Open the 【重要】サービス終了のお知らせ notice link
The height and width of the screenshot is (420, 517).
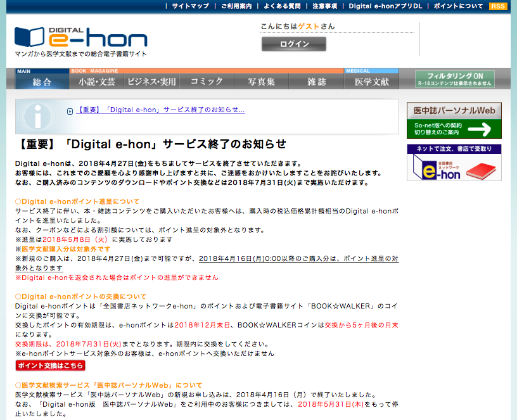coord(160,110)
